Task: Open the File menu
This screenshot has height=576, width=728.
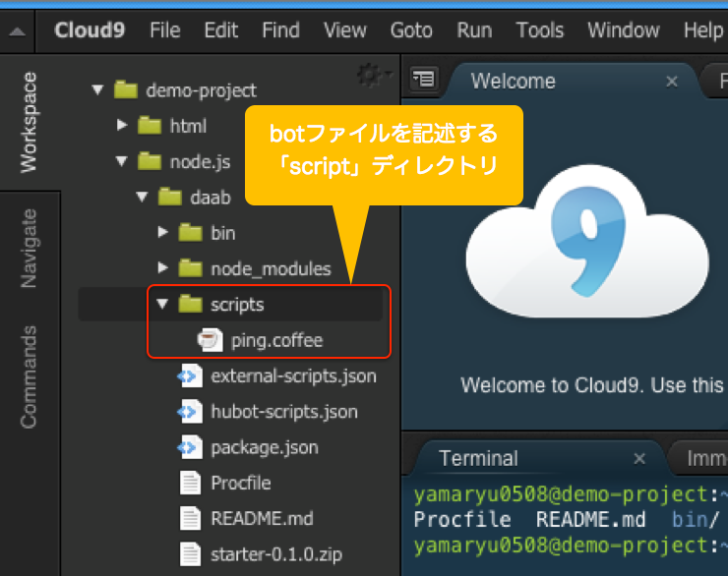Action: [165, 30]
